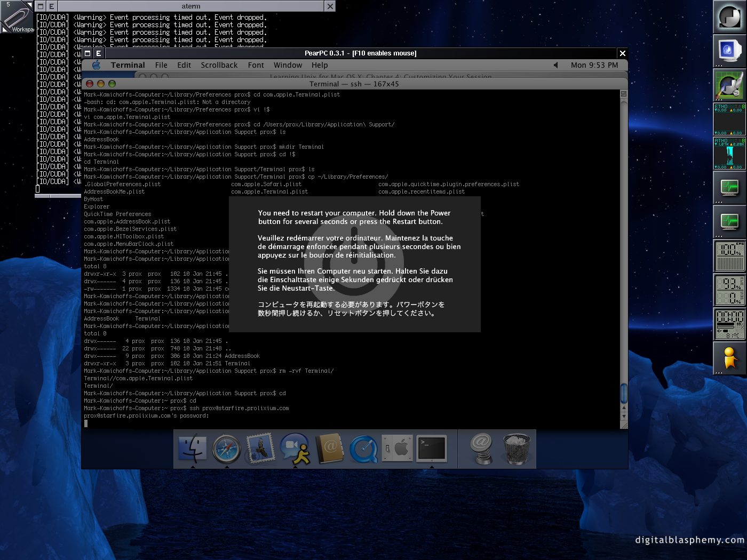Viewport: 747px width, 560px height.
Task: Click 'com.apple.Safari.plist' in the listing
Action: [x=266, y=185]
